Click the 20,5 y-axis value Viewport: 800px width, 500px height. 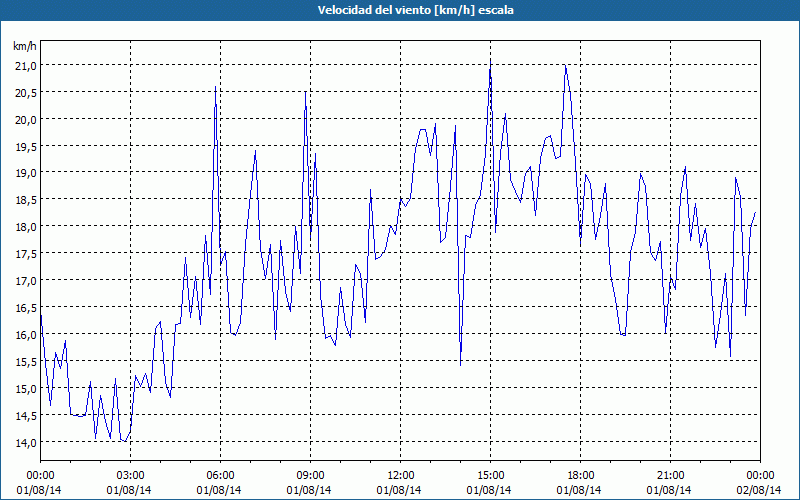click(x=26, y=92)
